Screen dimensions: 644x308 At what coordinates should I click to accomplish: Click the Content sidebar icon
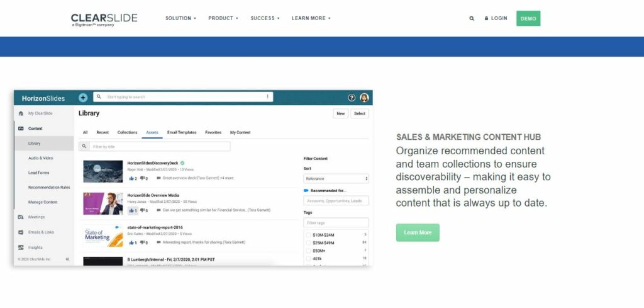pos(21,128)
